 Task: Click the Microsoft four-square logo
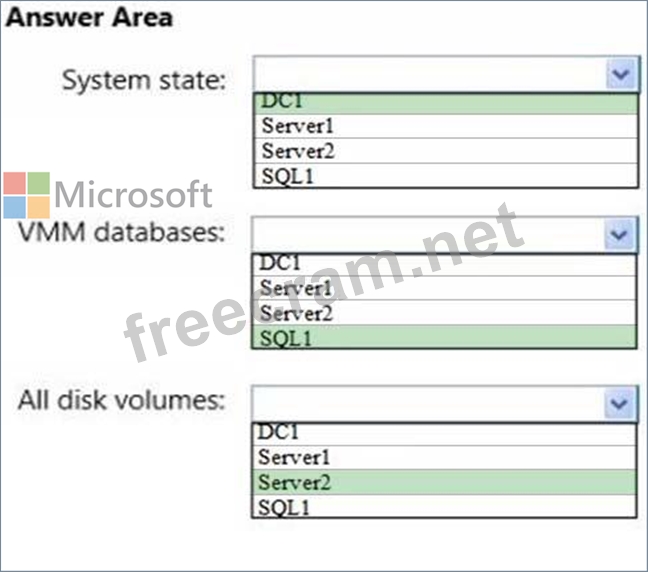27,195
